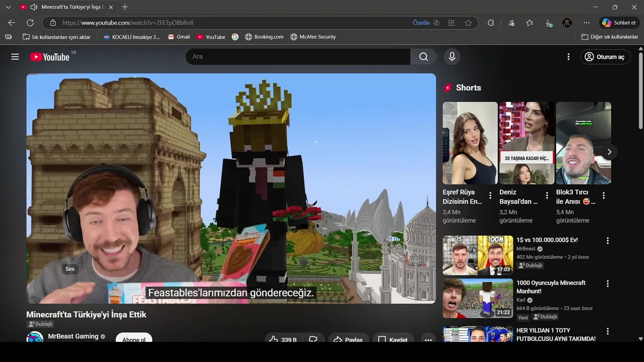Open the McAfee Security bookmark
The height and width of the screenshot is (362, 644).
coord(313,37)
